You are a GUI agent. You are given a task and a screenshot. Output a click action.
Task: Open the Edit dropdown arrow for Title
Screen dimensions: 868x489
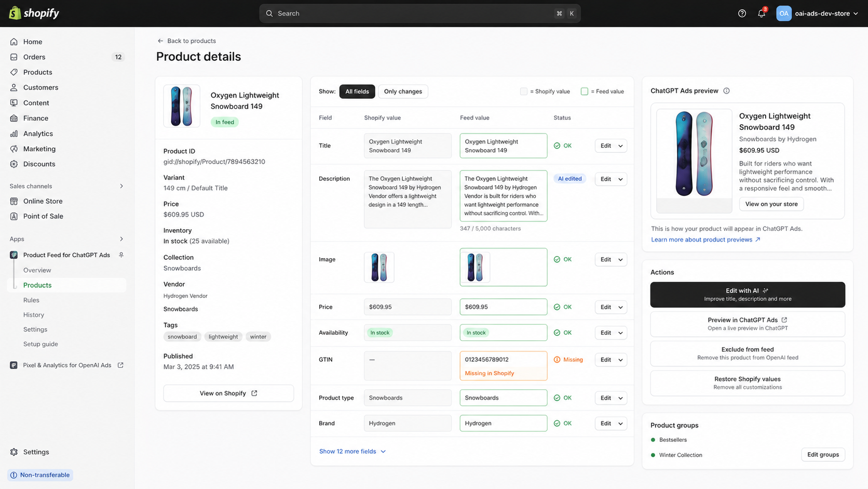click(x=620, y=146)
